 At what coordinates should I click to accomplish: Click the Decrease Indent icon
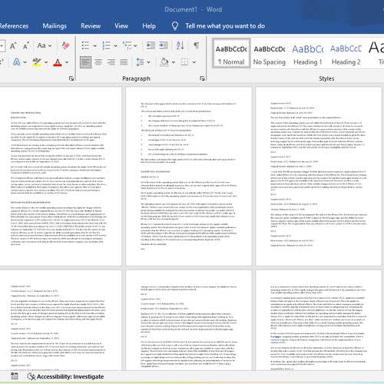tap(151, 45)
